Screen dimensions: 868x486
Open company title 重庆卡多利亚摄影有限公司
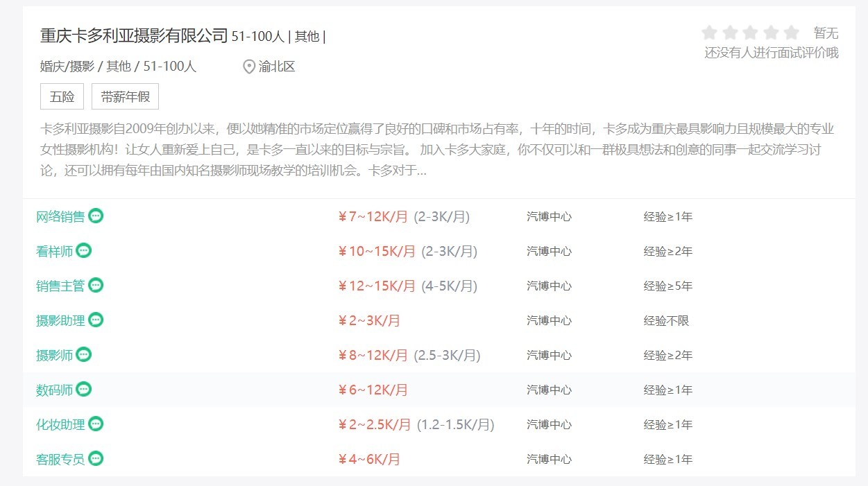134,35
